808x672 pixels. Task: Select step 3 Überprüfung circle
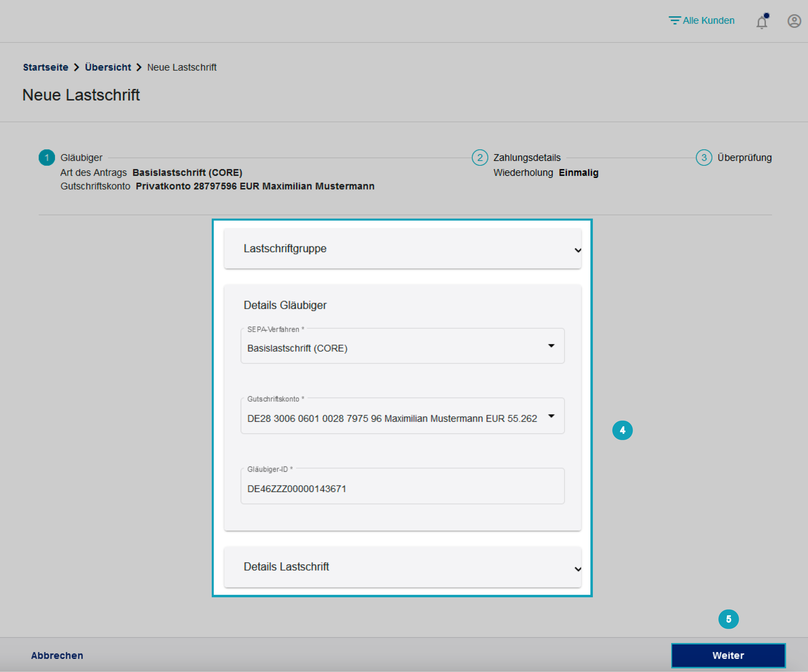pos(704,157)
